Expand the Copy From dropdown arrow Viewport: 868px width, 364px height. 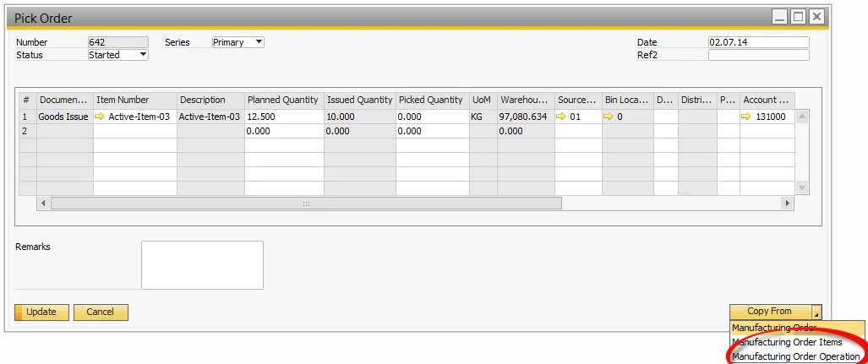click(x=816, y=312)
